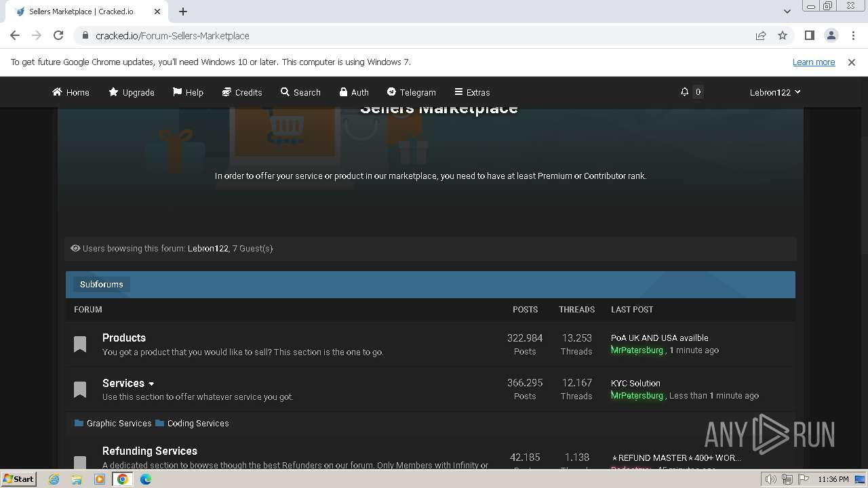Bookmark this page with the star icon
Image resolution: width=868 pixels, height=488 pixels.
tap(783, 35)
